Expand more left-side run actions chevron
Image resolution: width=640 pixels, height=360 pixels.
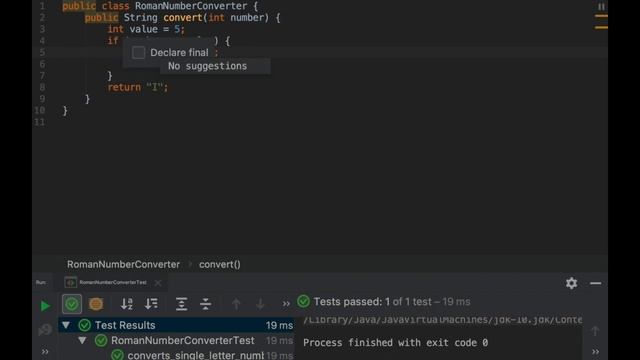point(45,351)
